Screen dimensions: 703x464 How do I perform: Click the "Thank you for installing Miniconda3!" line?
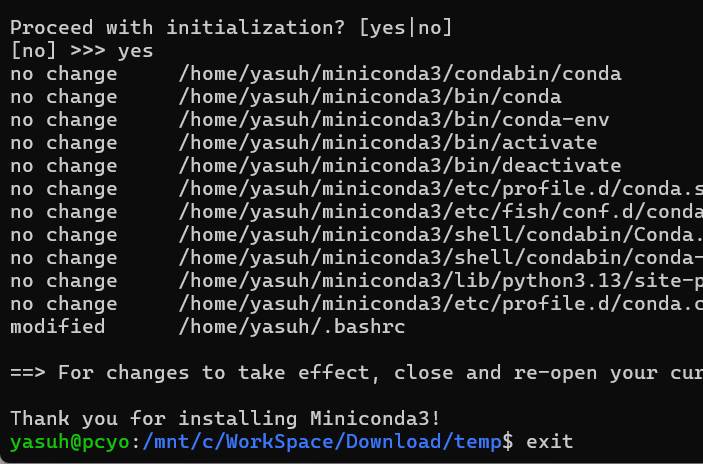[x=225, y=418]
